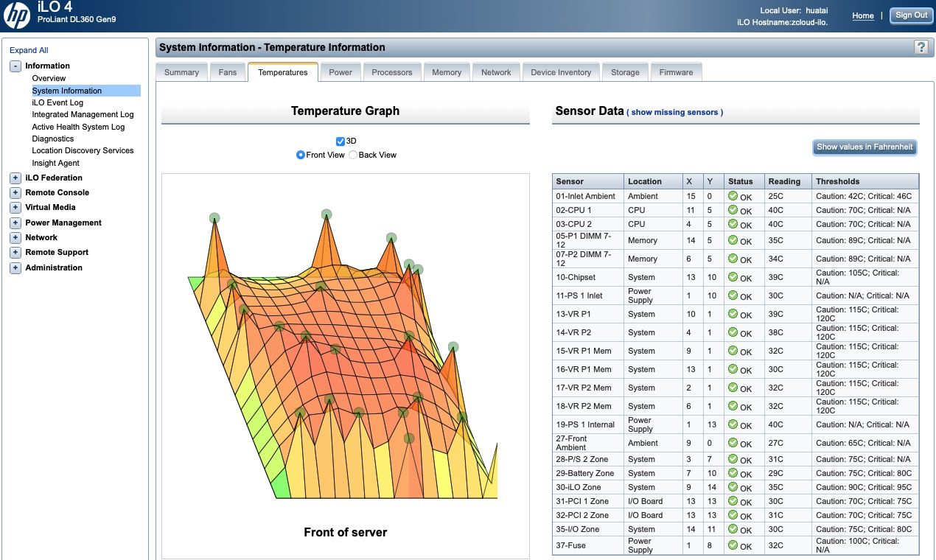Click OK status icon for 01-Inlet Ambient

pos(733,196)
